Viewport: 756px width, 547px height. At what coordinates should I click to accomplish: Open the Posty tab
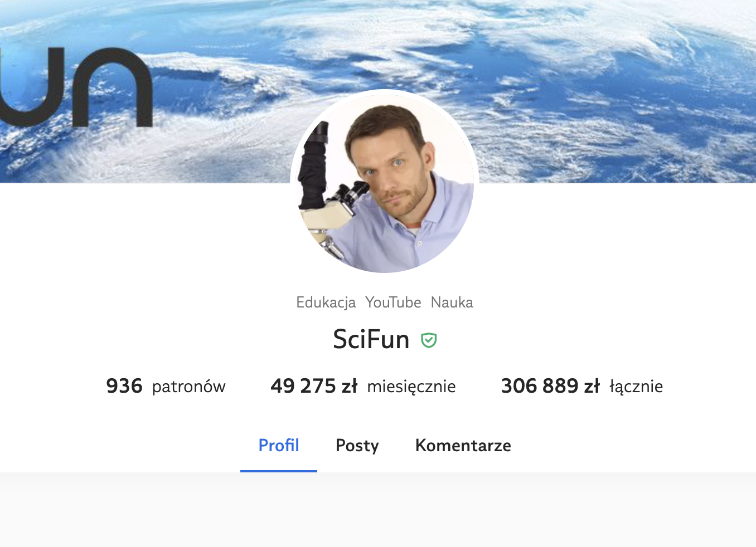tap(357, 445)
